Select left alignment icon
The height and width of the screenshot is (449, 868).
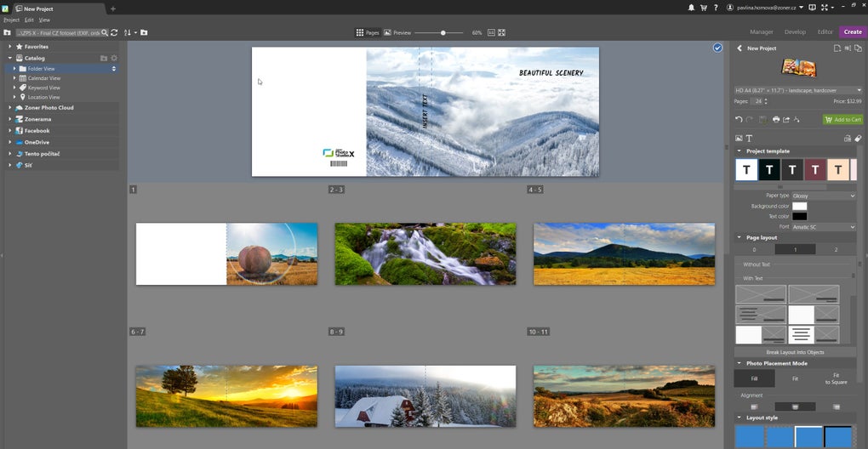755,407
